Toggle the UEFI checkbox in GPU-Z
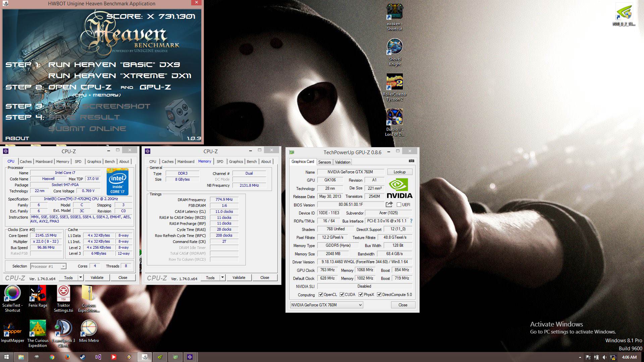 (x=399, y=204)
